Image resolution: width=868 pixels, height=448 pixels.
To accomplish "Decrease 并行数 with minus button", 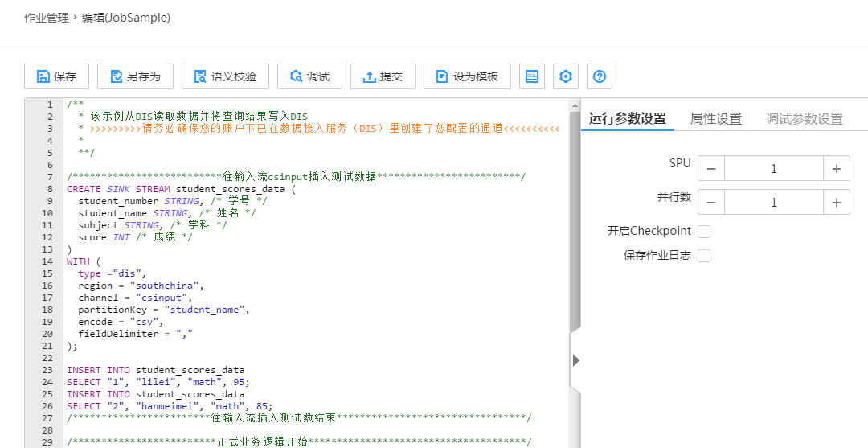I will pos(711,202).
